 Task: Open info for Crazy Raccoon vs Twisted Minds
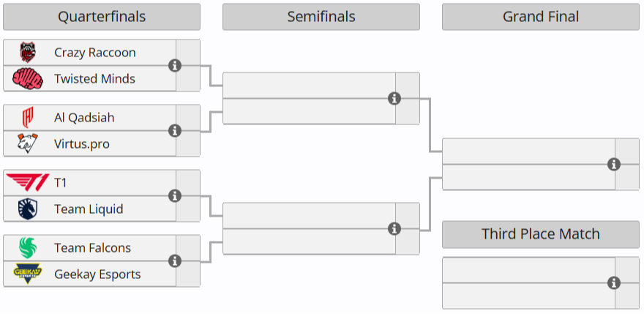click(175, 66)
